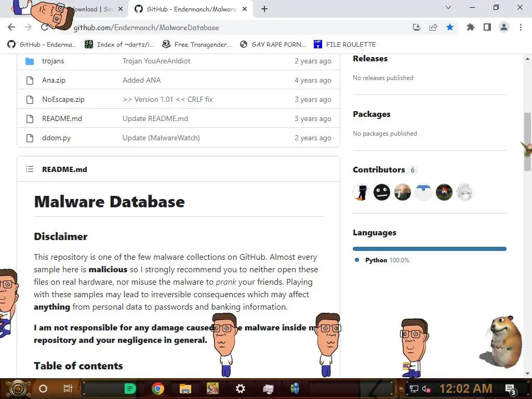This screenshot has width=532, height=399.
Task: Open the third contributor avatar photo
Action: point(403,192)
